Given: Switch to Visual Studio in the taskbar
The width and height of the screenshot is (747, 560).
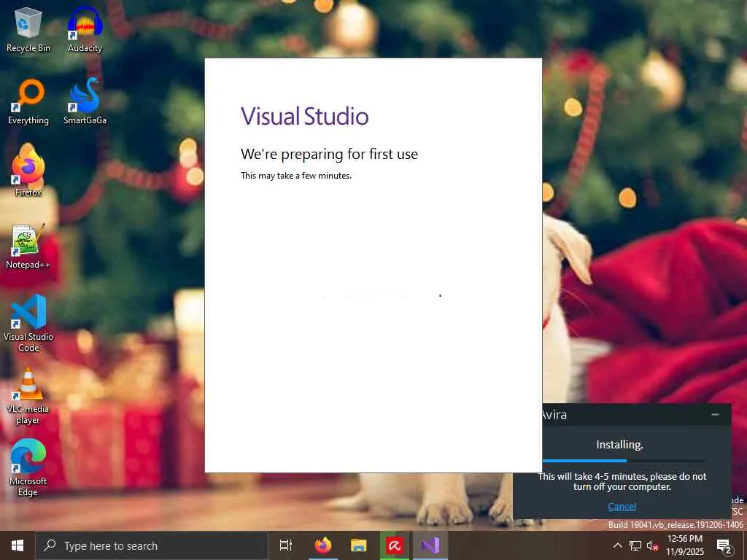Looking at the screenshot, I should [x=430, y=545].
